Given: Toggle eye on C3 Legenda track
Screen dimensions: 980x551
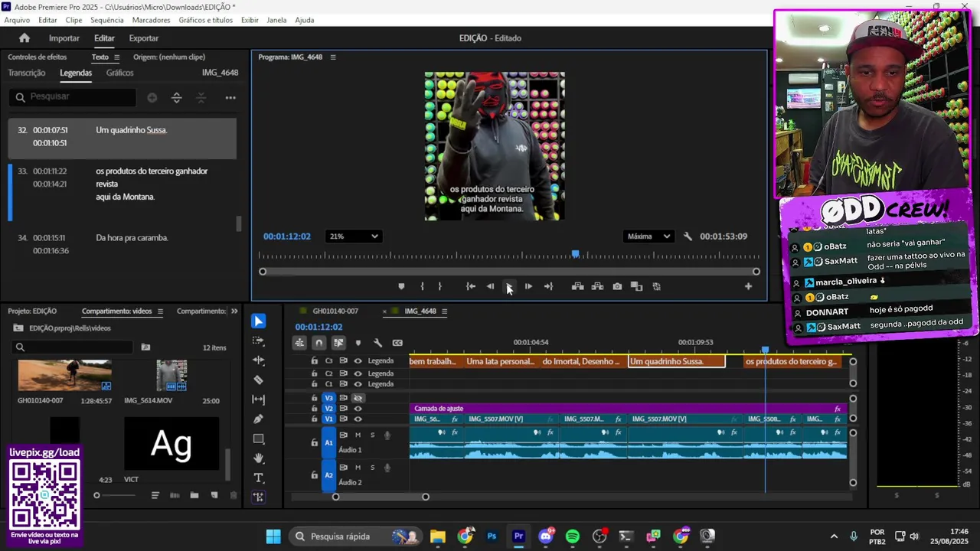Looking at the screenshot, I should [358, 361].
